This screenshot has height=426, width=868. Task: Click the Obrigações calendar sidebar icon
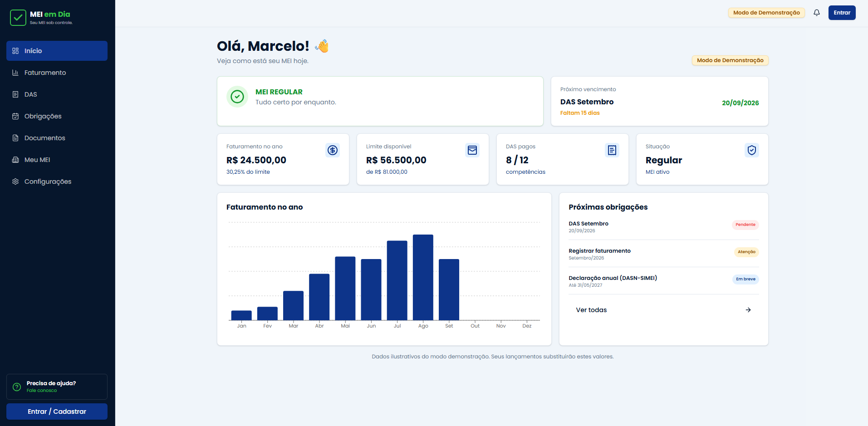15,116
